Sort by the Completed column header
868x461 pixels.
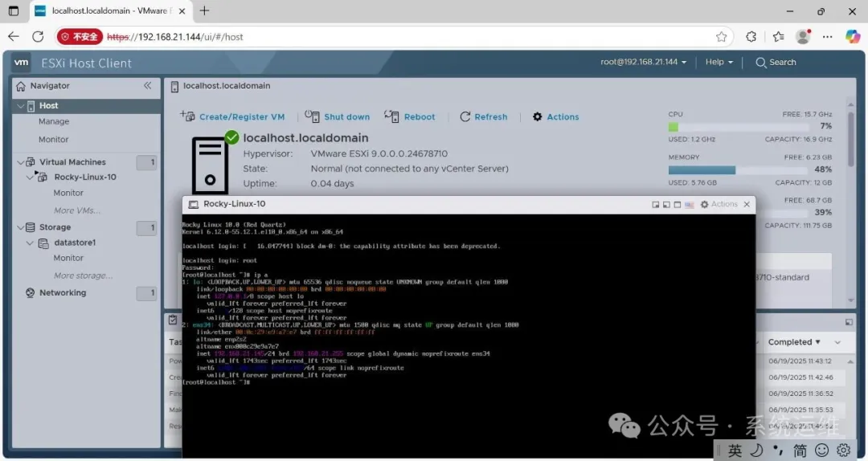coord(793,342)
